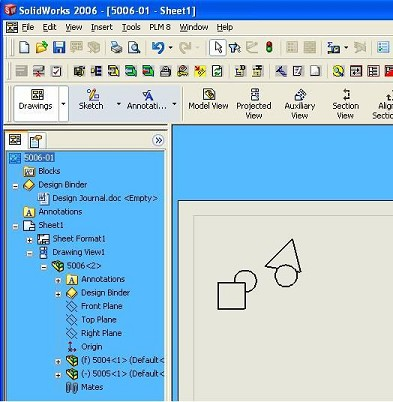Image resolution: width=393 pixels, height=402 pixels.
Task: Click the Rebuild traffic light icon
Action: tap(269, 47)
